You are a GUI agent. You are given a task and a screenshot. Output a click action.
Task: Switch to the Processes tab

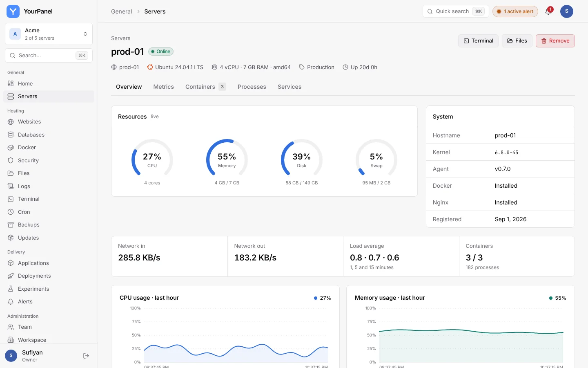pyautogui.click(x=252, y=87)
